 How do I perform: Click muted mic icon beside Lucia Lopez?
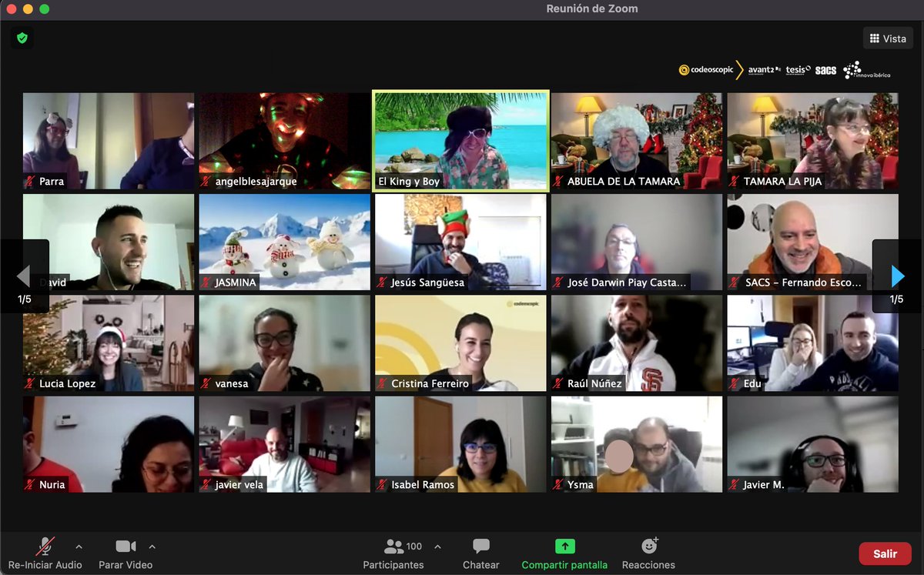[30, 383]
